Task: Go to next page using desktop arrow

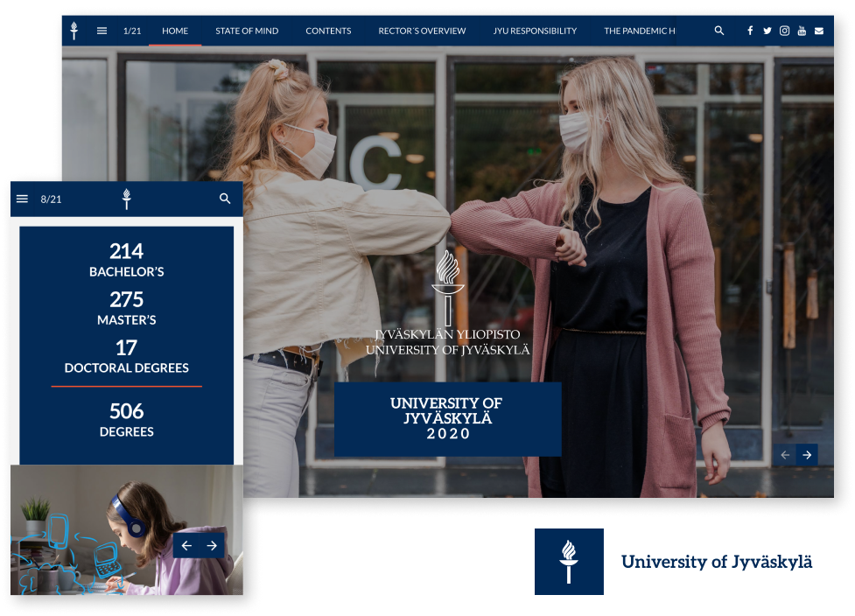Action: pos(807,455)
